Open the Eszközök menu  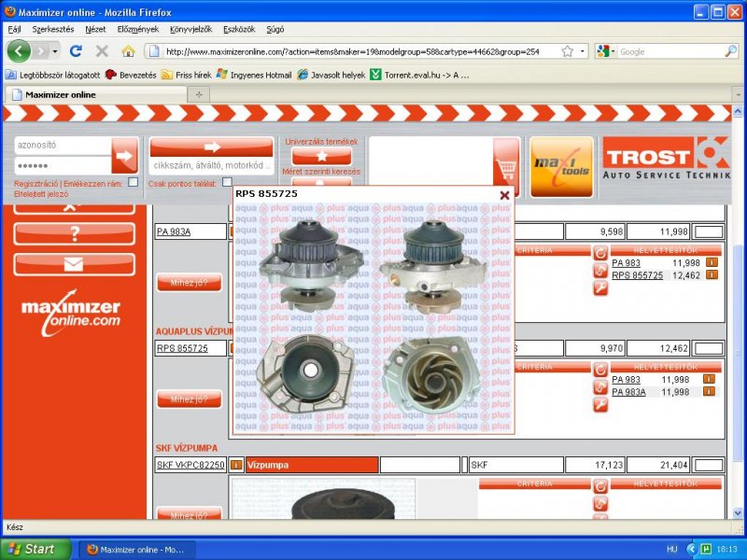[x=239, y=29]
